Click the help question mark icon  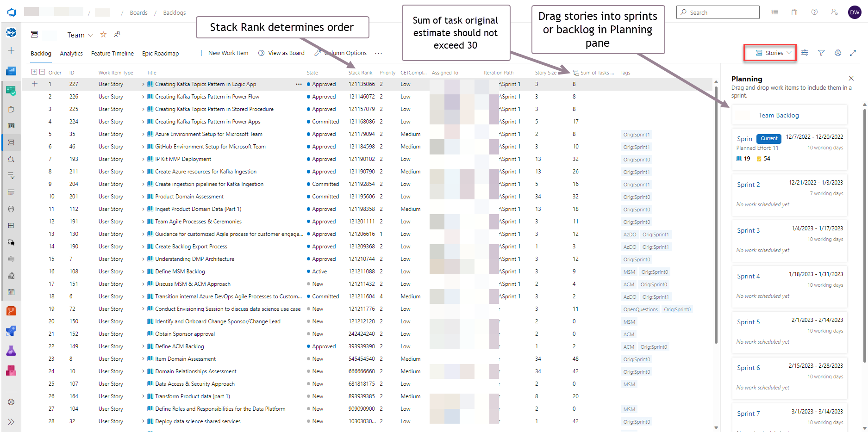(814, 12)
